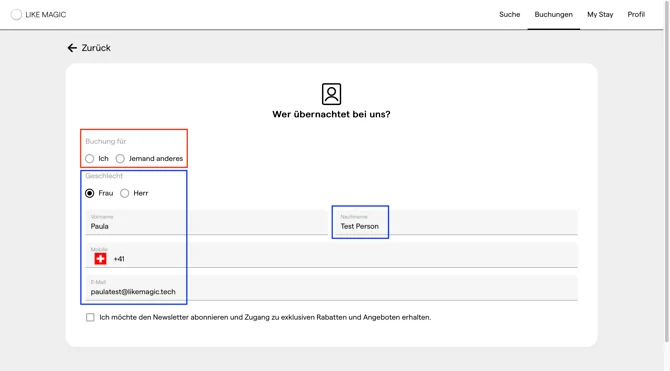Image resolution: width=670 pixels, height=371 pixels.
Task: Edit the E-Mail field paulatest@likemagic.tech
Action: (331, 288)
